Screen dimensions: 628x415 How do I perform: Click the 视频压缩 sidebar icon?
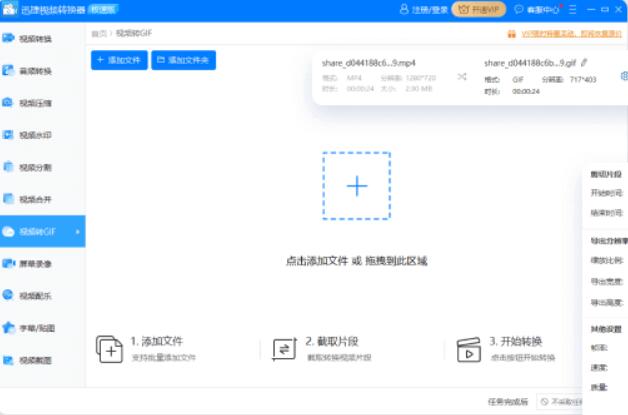tap(8, 103)
